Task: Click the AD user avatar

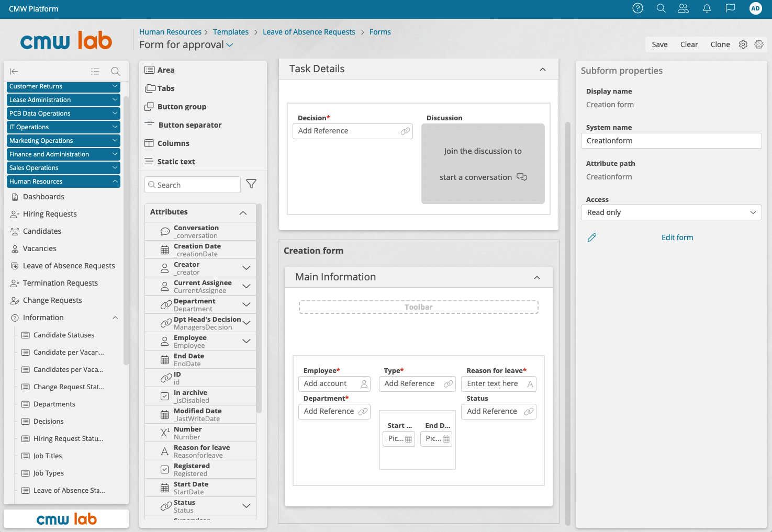Action: coord(755,8)
